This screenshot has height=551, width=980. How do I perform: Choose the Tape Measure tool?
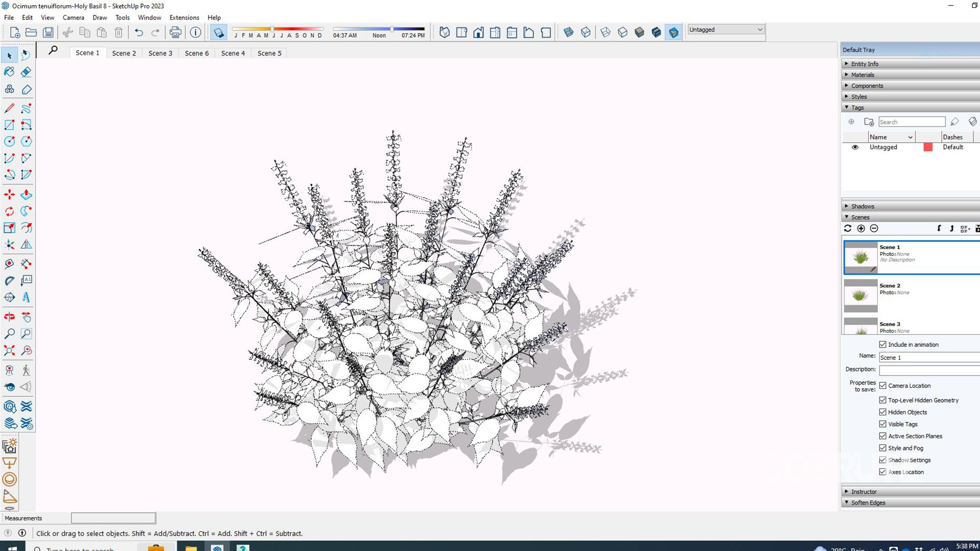(9, 264)
